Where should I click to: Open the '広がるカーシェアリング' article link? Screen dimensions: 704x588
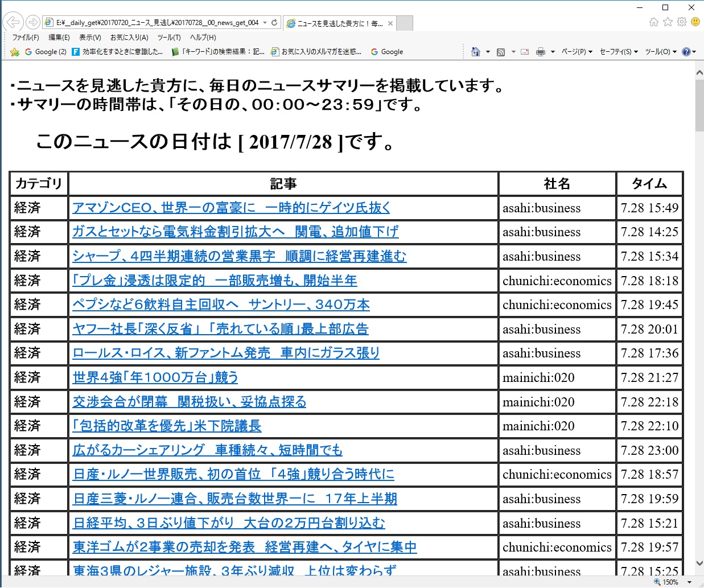(x=208, y=450)
